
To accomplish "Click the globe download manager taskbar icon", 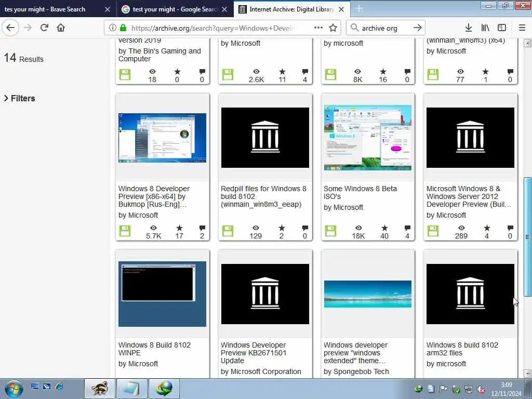I will [164, 389].
